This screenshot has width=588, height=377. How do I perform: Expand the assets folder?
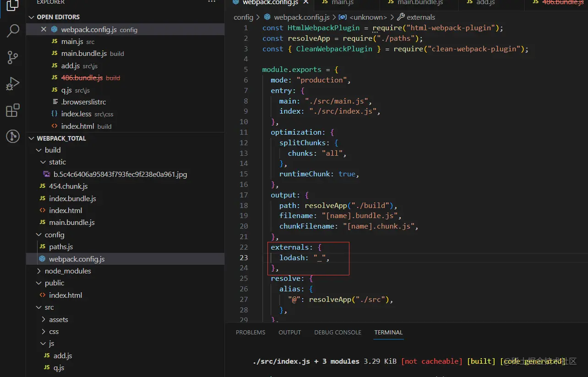point(44,319)
